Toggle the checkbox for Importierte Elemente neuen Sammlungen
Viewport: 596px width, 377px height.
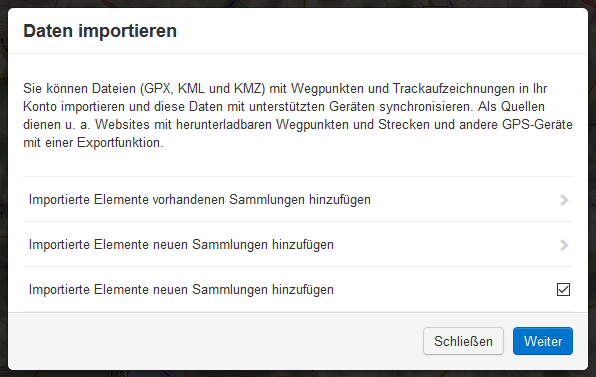(x=563, y=289)
